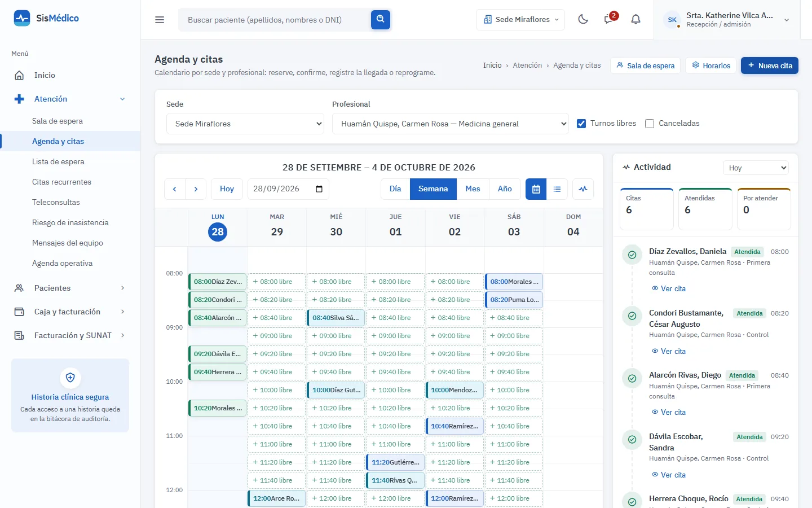
Task: Open the notifications bell
Action: [636, 20]
